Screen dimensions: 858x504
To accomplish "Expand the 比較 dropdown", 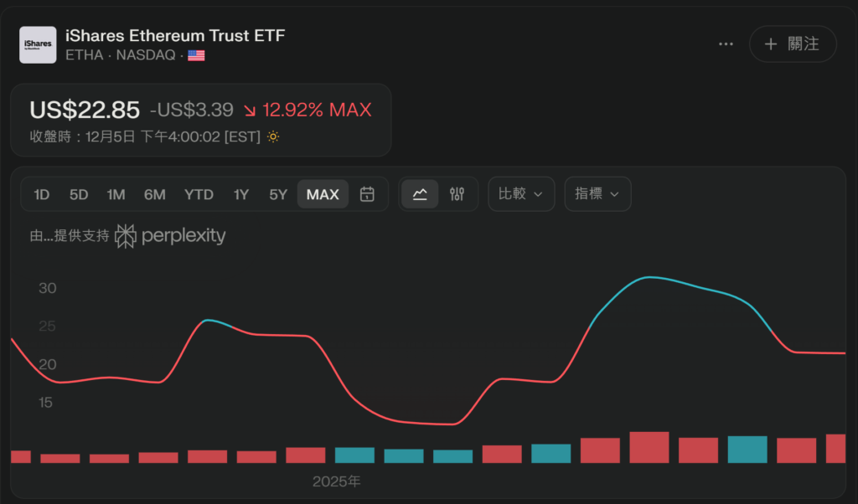I will [x=520, y=194].
